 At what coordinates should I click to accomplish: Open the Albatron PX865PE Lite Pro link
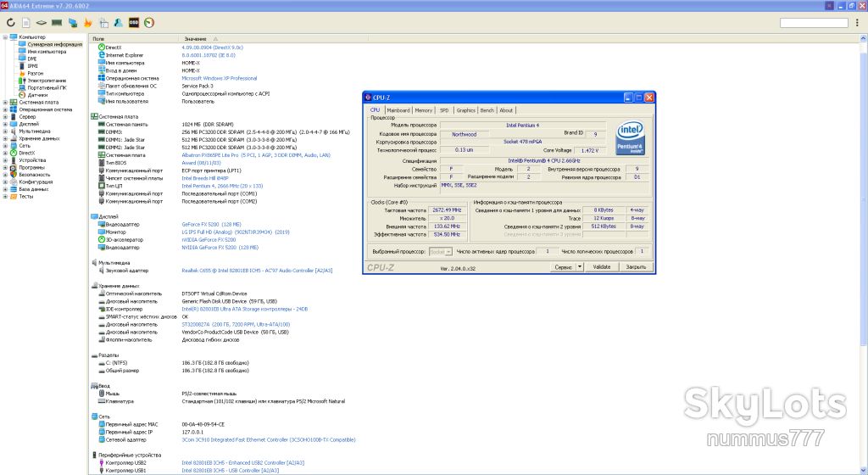256,155
